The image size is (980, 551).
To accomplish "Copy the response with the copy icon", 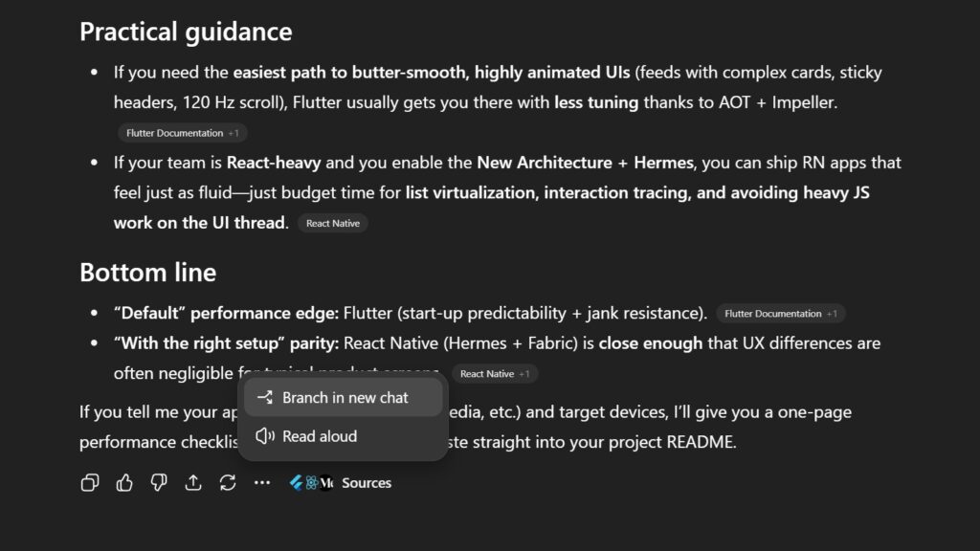I will 90,483.
